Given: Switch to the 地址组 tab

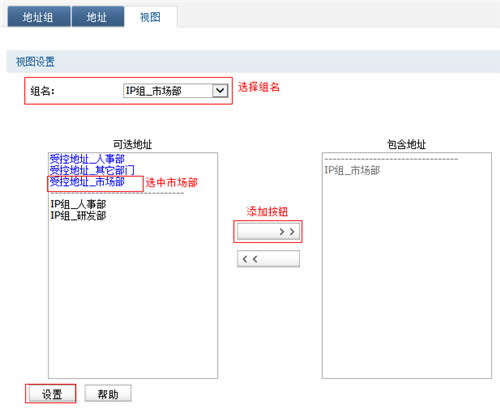Looking at the screenshot, I should pos(39,17).
